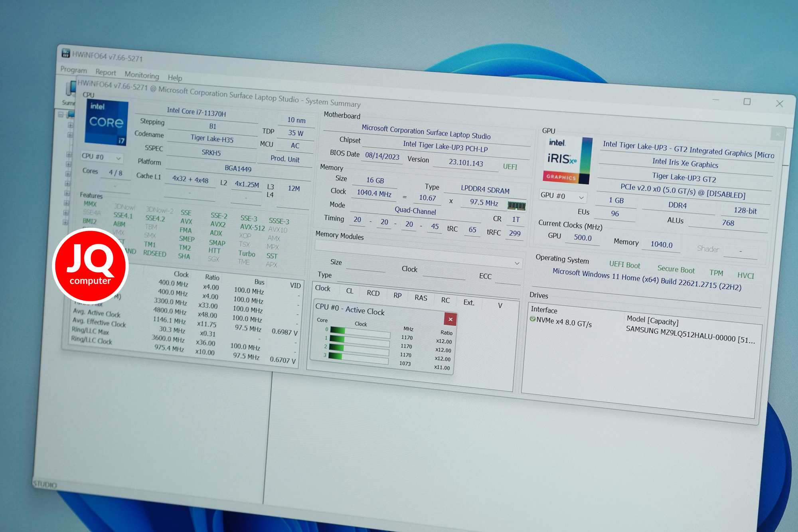Open the Program menu

74,69
